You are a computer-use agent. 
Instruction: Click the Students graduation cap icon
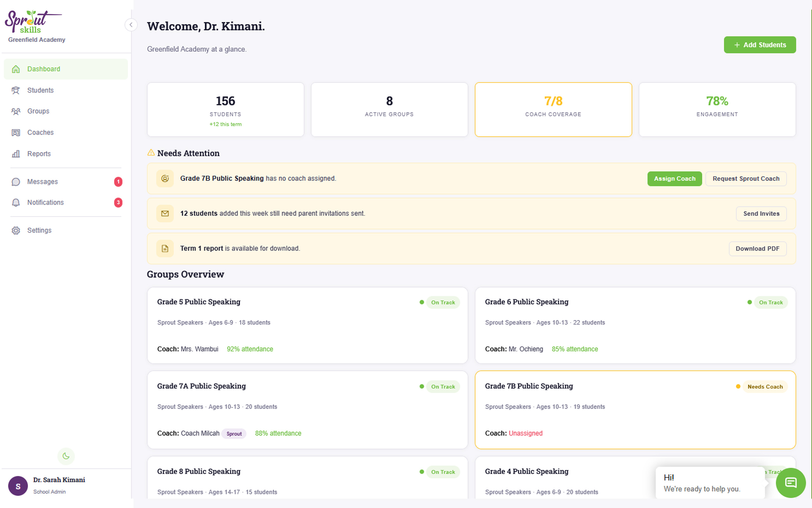click(x=16, y=90)
